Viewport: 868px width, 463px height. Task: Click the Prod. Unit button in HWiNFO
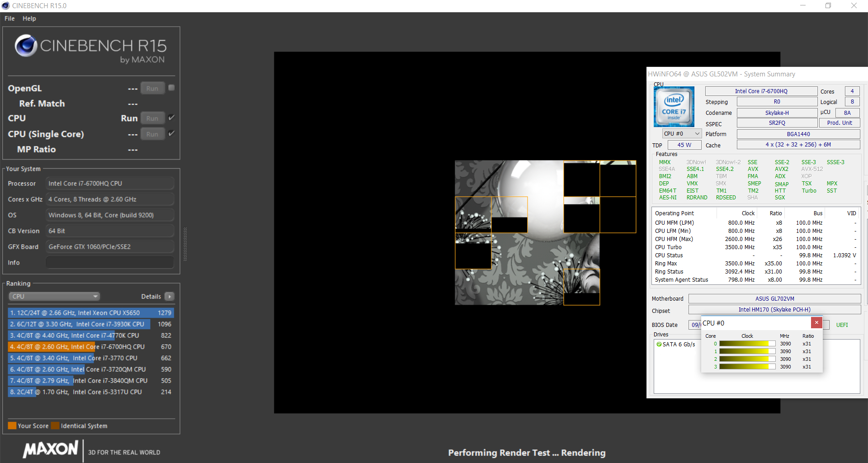[x=840, y=123]
